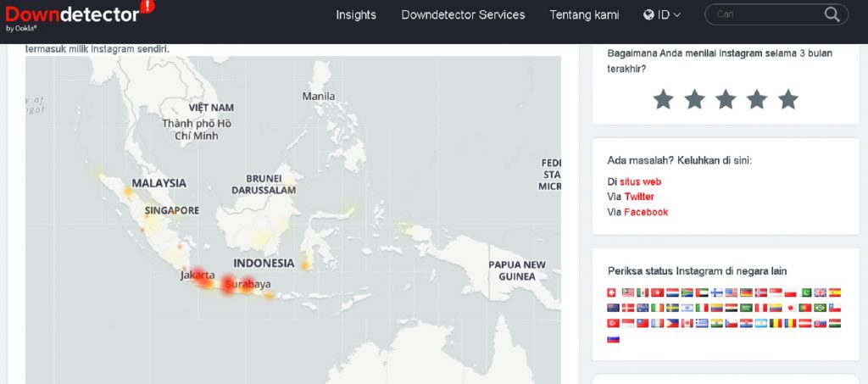Select the Spain flag
Screen dimensions: 868x384
[x=835, y=292]
